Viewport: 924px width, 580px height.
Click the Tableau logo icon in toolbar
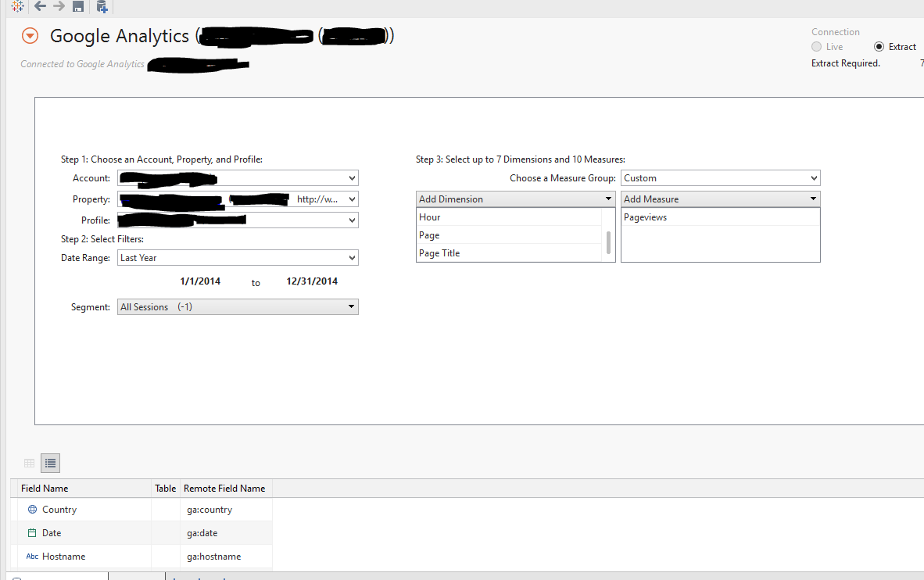[x=18, y=6]
